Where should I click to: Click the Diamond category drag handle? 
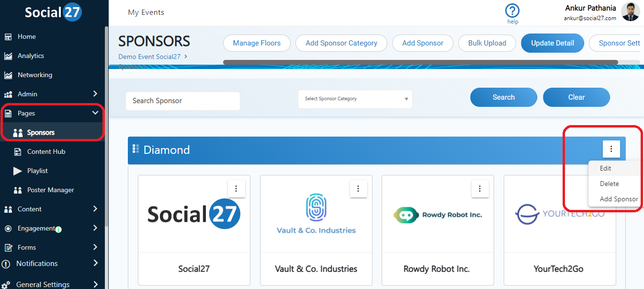tap(136, 149)
